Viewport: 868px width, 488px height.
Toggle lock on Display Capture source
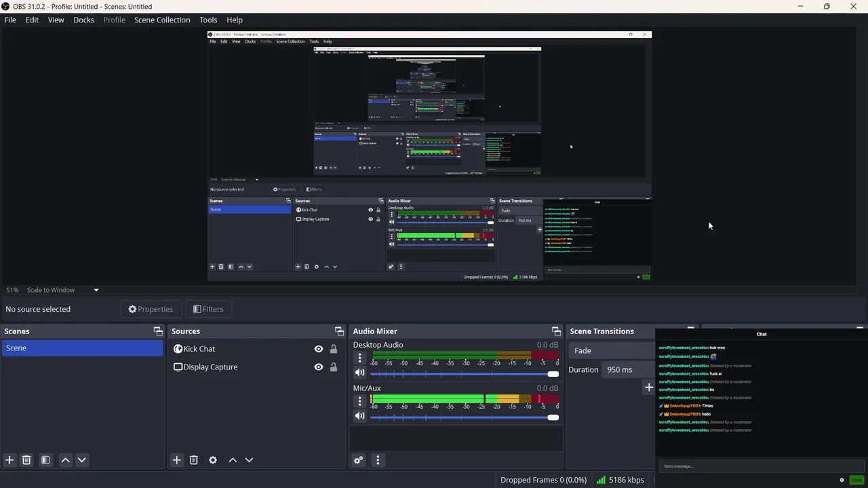[334, 367]
